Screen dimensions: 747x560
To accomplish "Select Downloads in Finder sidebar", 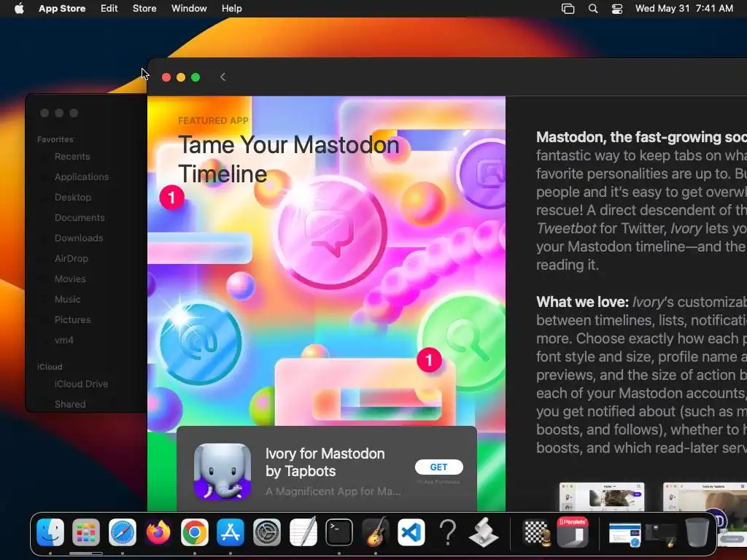I will [79, 238].
